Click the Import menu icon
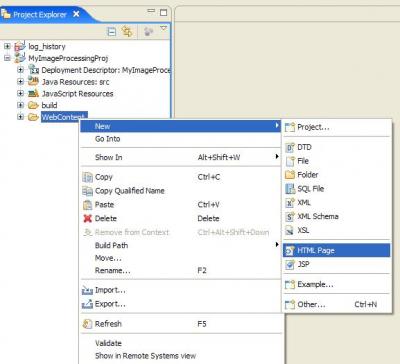400x364 pixels. [87, 290]
